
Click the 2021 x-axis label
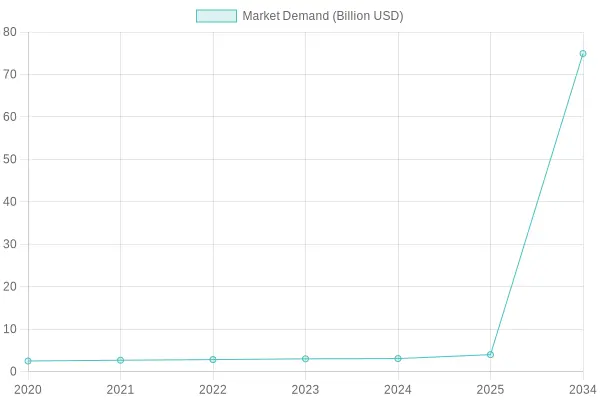[121, 390]
